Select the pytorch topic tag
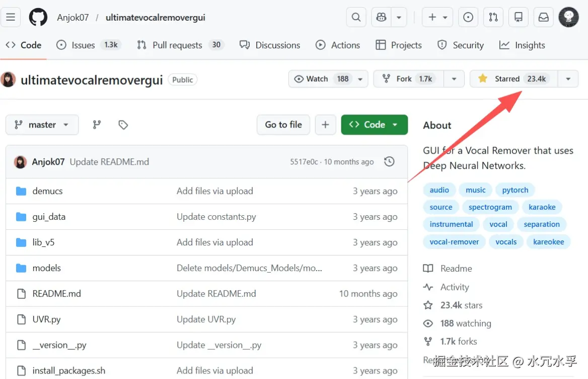 click(515, 190)
